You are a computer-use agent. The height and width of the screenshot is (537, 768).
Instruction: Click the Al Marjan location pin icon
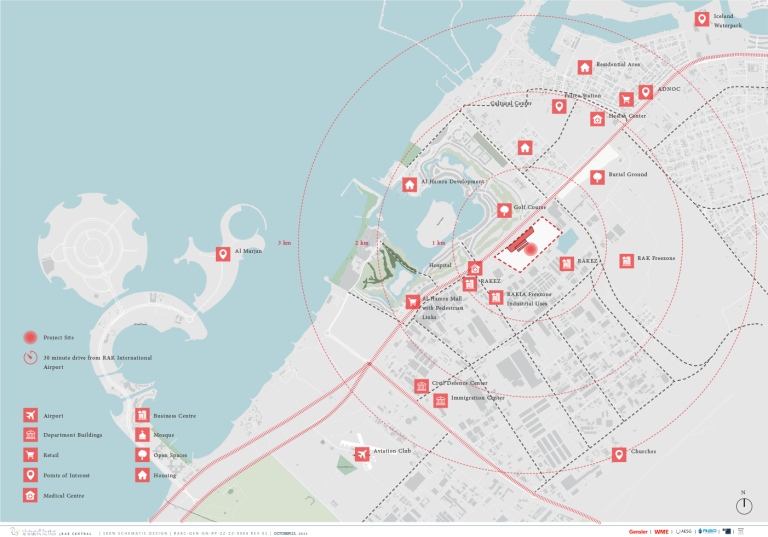[223, 254]
